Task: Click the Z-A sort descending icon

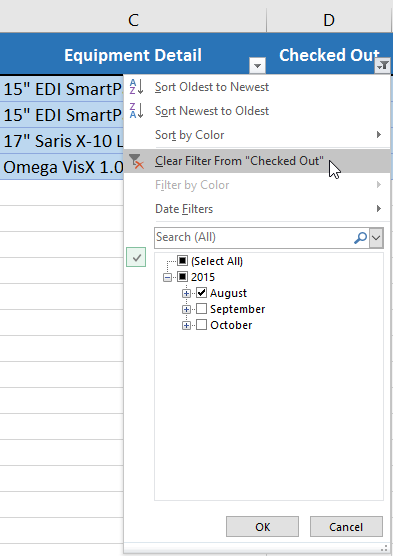Action: click(x=137, y=111)
